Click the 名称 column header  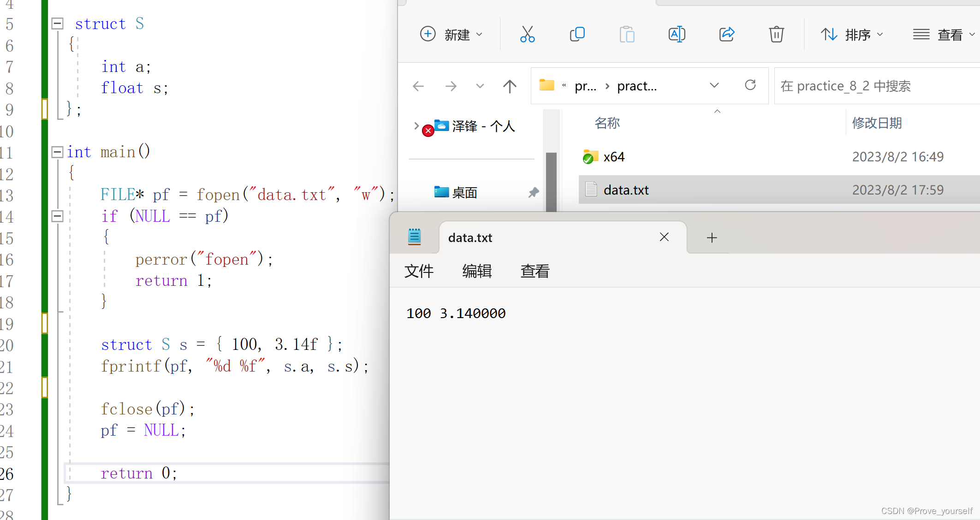pyautogui.click(x=607, y=123)
